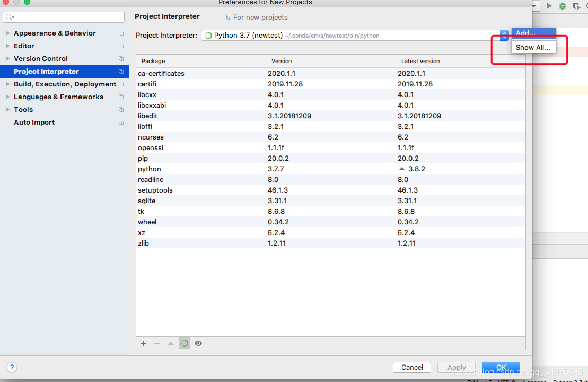This screenshot has height=382, width=588.
Task: Click the project-level icon beside Build, Execution, Deployment
Action: pos(121,84)
